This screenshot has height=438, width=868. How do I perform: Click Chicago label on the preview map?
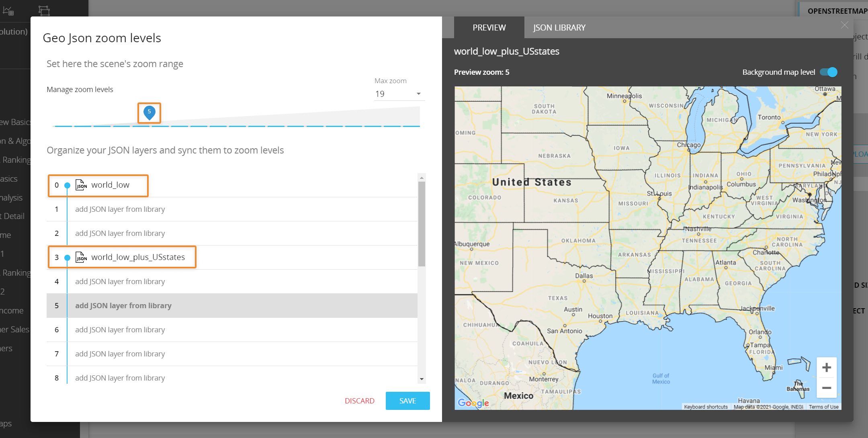coord(688,145)
